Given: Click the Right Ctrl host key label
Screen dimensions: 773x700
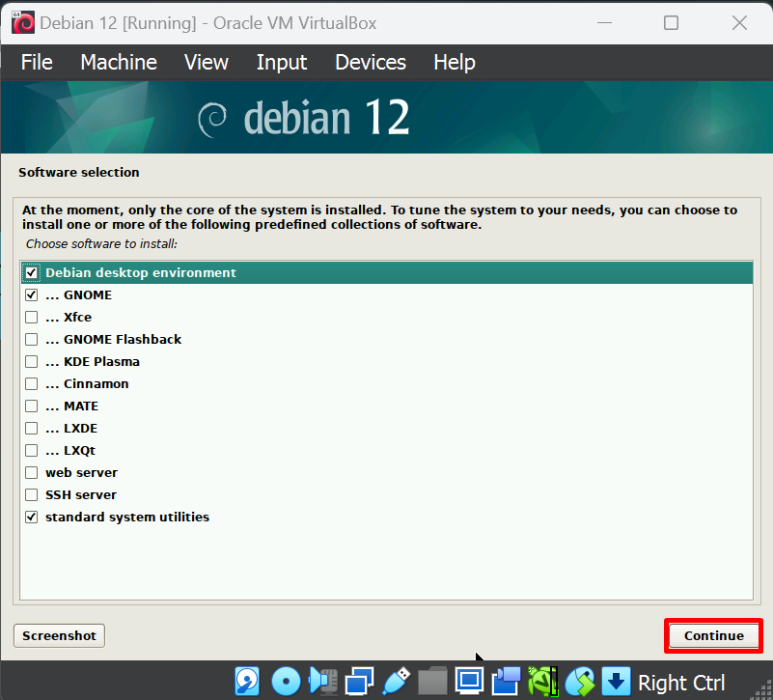Looking at the screenshot, I should [681, 683].
